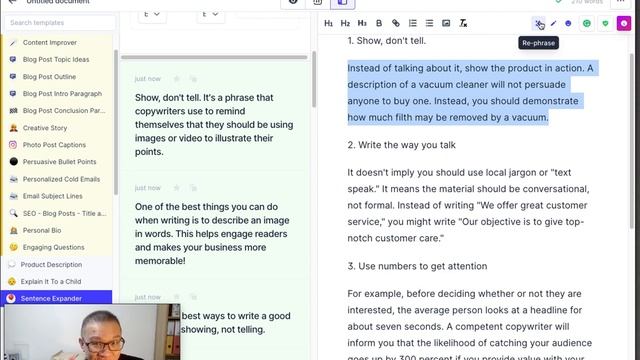Image resolution: width=640 pixels, height=360 pixels.
Task: Click the heading "2. Write the way you talk"
Action: click(x=402, y=145)
